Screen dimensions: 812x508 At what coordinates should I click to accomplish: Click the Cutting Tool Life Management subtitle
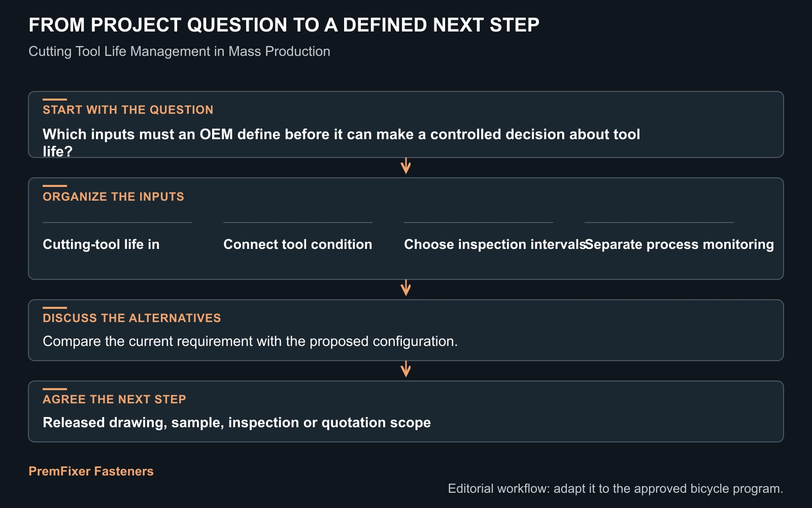tap(179, 51)
